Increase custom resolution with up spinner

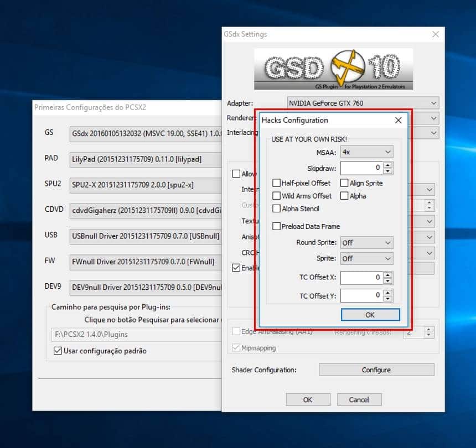pyautogui.click(x=430, y=202)
